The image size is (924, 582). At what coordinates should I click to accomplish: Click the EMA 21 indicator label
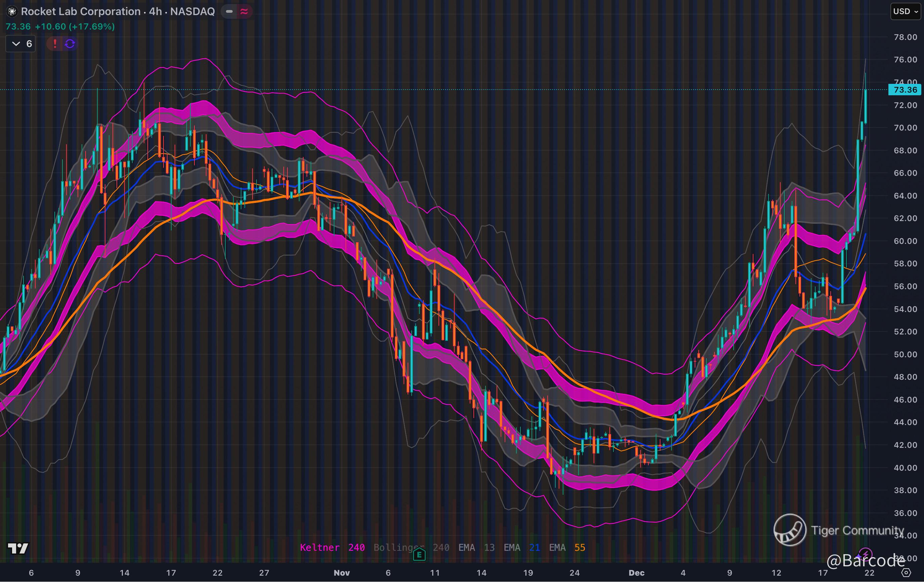tap(521, 547)
